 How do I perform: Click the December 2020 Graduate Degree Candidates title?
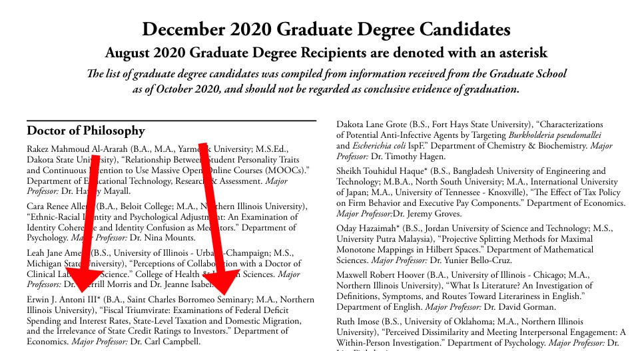pyautogui.click(x=326, y=29)
